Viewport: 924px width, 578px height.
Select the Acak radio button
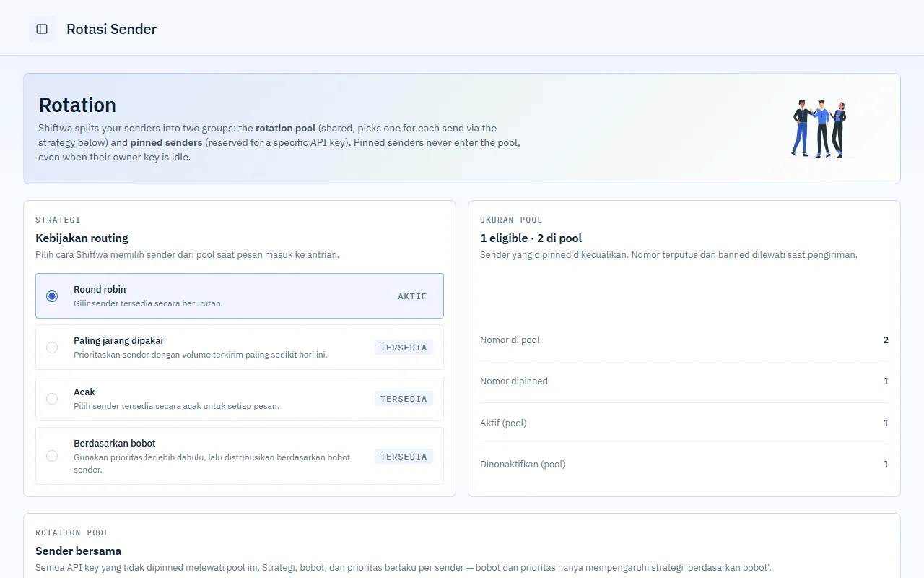coord(52,399)
